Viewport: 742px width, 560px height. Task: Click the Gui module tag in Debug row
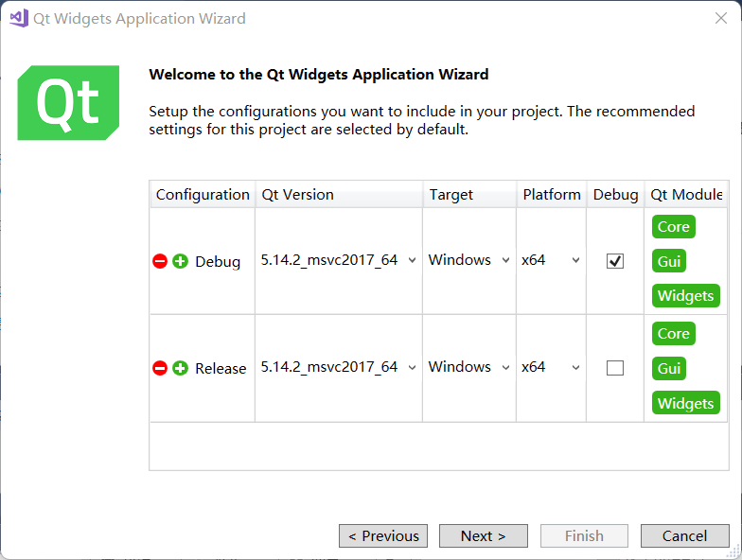tap(668, 261)
